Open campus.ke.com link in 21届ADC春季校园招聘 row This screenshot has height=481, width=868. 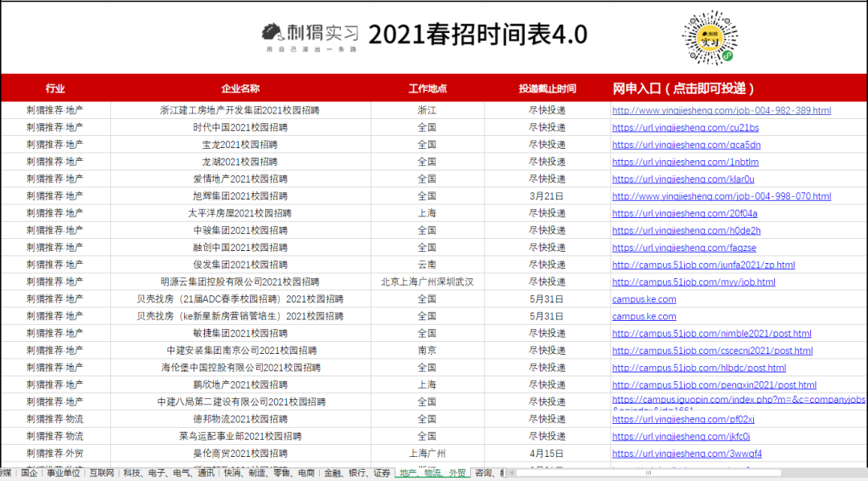tap(644, 299)
